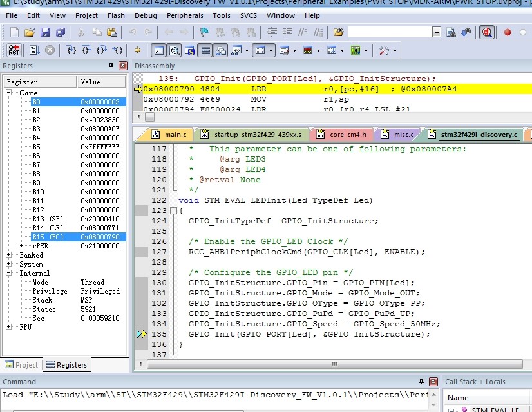Click the Step Over braces icon
532x412 pixels.
tap(86, 50)
